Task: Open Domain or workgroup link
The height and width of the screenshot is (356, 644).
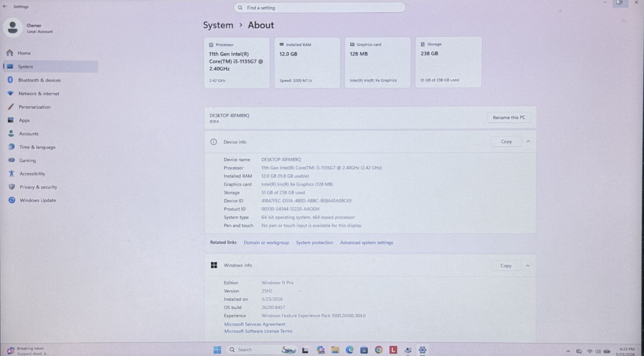Action: 266,243
